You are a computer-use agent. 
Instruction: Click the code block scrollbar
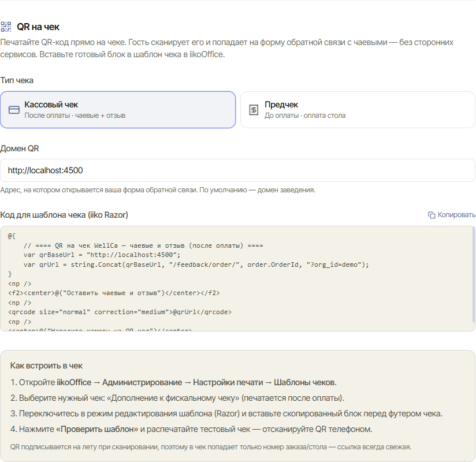point(473,274)
